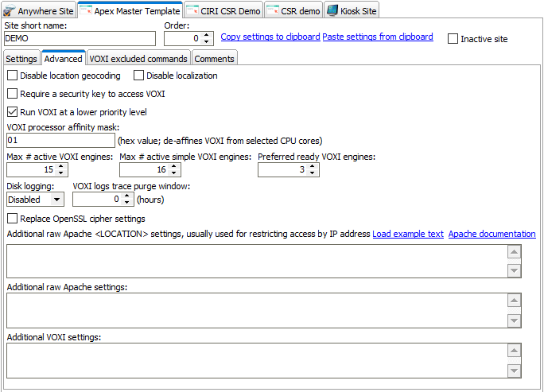Select the CSR demo site tab

[x=293, y=10]
